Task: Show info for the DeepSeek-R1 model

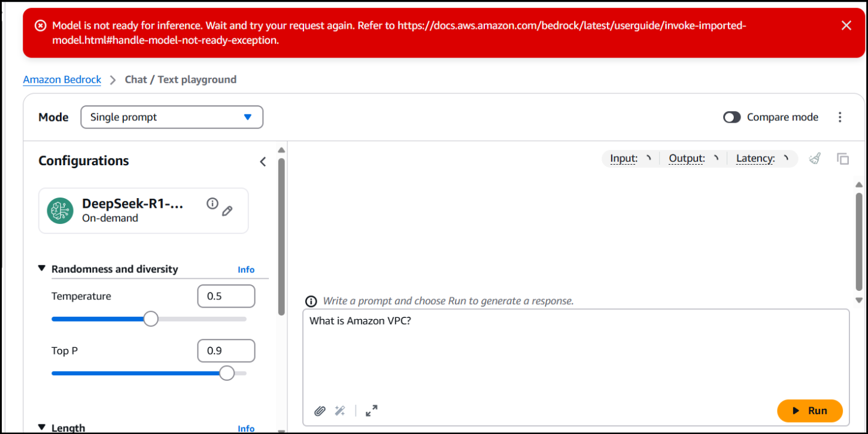Action: click(212, 204)
